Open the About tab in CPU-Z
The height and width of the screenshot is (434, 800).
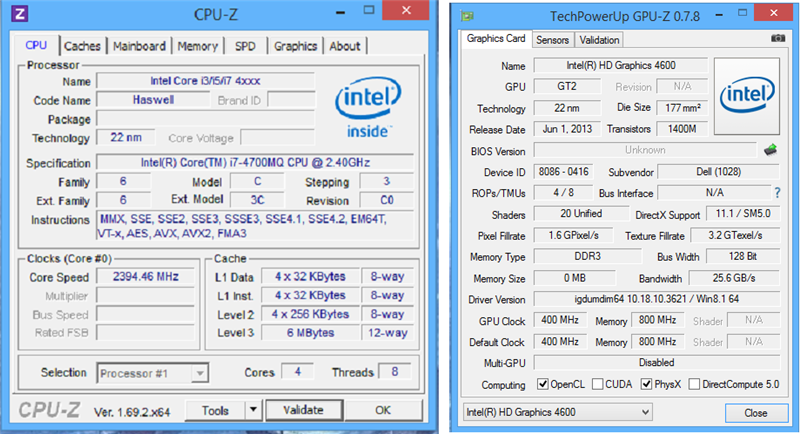[345, 46]
